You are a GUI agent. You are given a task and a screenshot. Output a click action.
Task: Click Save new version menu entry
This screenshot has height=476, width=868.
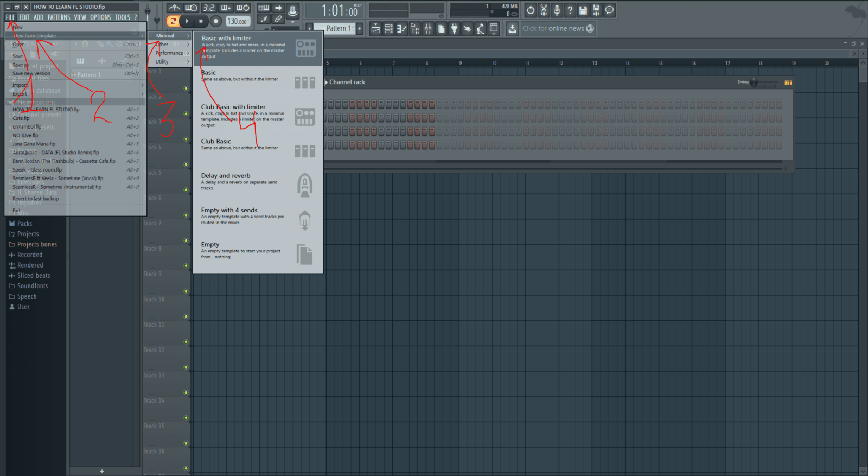point(76,73)
